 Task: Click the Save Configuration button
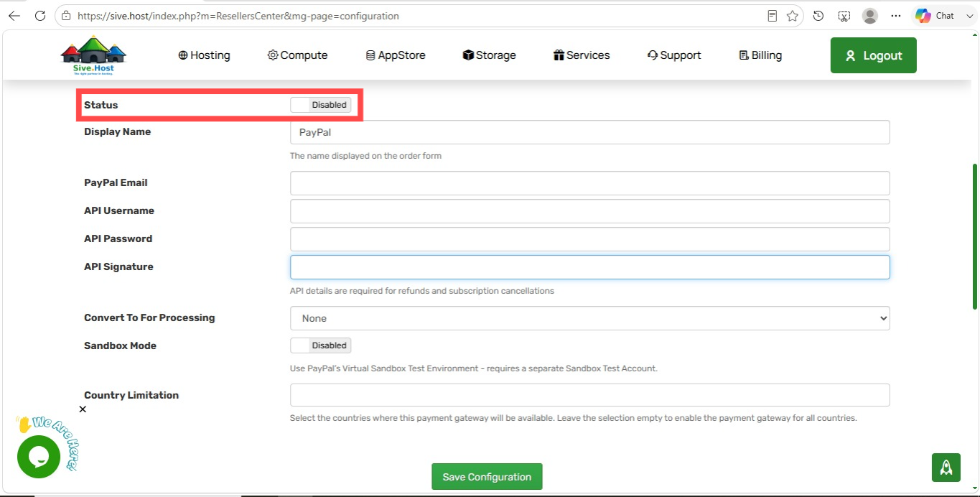point(487,477)
